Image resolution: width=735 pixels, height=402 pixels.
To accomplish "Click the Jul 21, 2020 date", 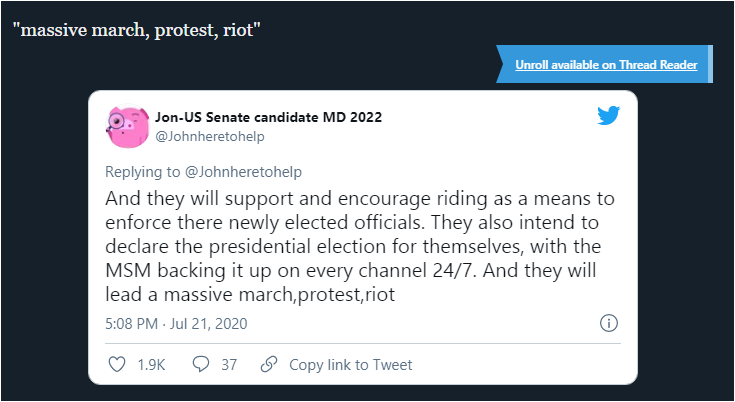I will click(x=208, y=324).
